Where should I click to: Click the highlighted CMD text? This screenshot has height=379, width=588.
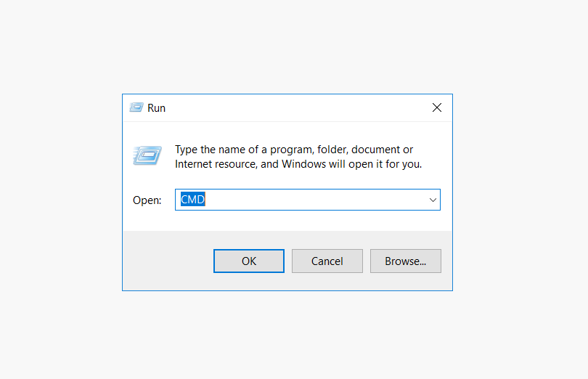[x=193, y=199]
